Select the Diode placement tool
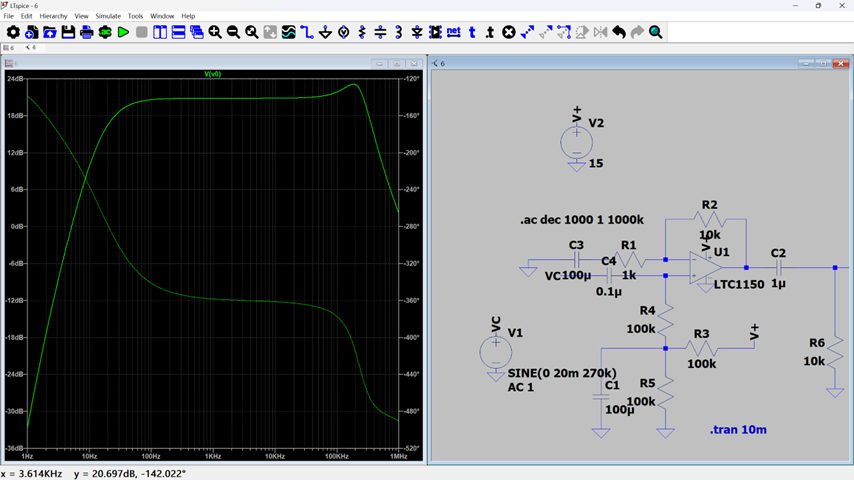Image resolution: width=854 pixels, height=480 pixels. pyautogui.click(x=417, y=32)
